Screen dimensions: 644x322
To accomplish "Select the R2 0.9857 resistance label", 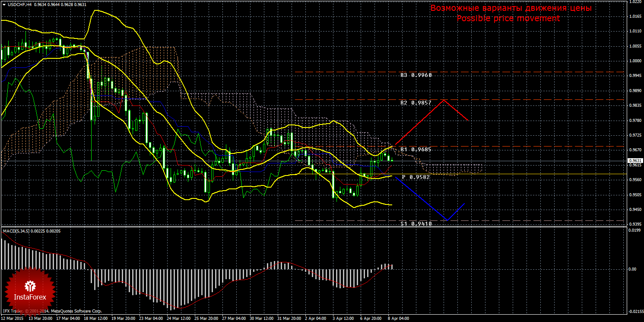I will point(416,103).
